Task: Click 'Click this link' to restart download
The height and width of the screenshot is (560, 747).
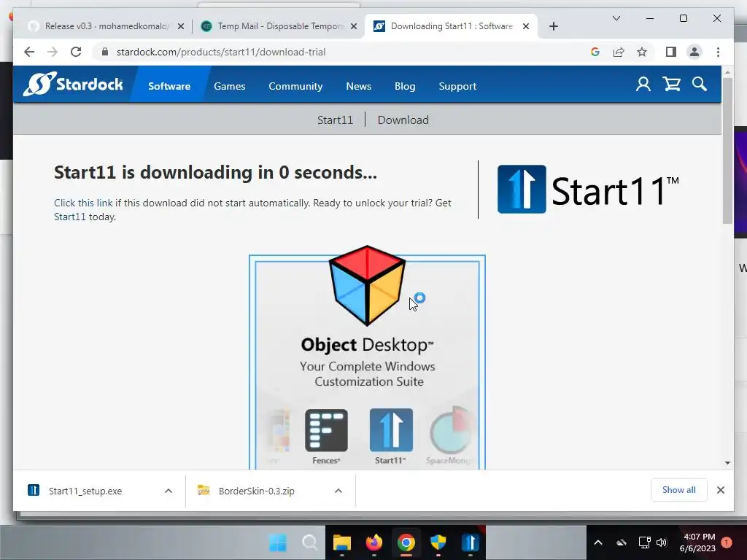Action: 83,203
